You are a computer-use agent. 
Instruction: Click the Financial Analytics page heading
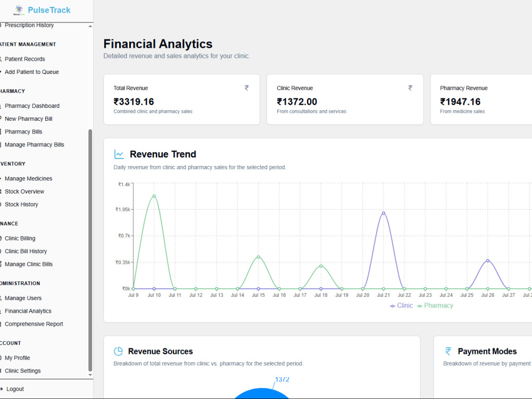pos(158,44)
